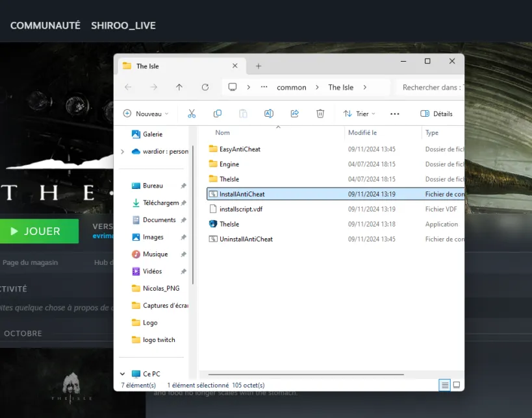
Task: Open the Nouveau dropdown
Action: 146,114
